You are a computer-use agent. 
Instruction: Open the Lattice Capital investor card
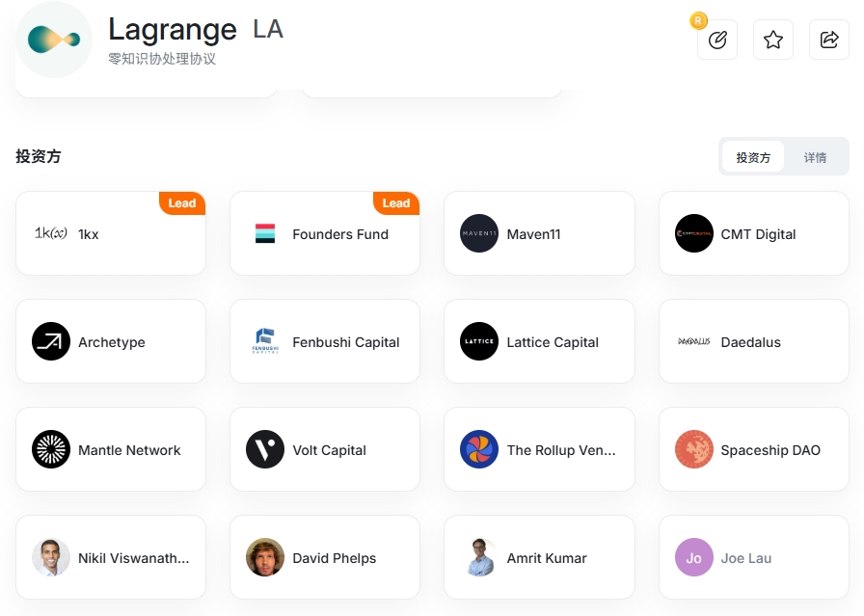tap(539, 341)
